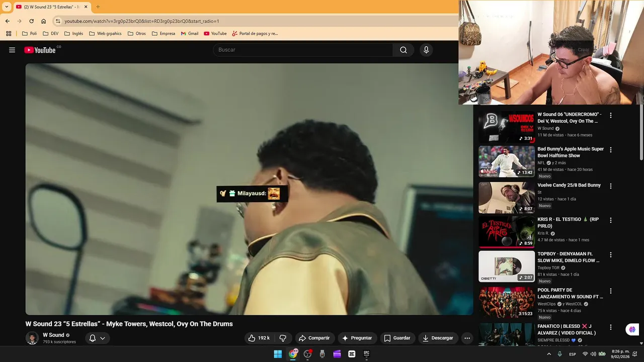
Task: Open options menu for FANATICO BLESSD video
Action: point(611,327)
